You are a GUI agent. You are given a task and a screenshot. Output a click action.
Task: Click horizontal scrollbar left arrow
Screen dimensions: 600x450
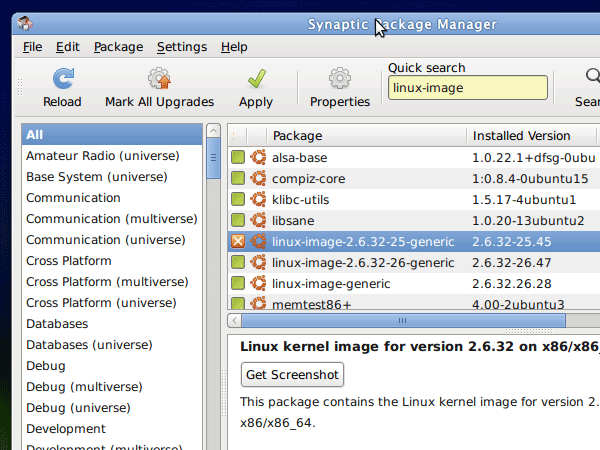(235, 320)
